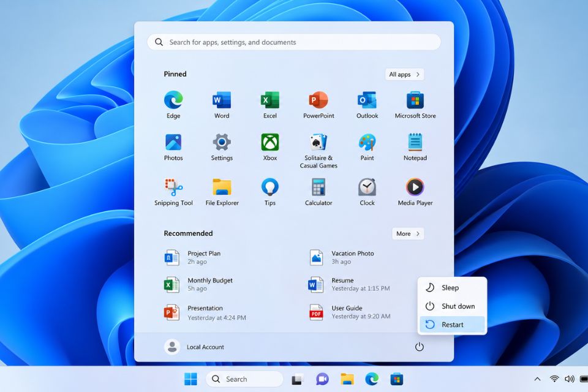The width and height of the screenshot is (588, 392).
Task: Click the volume speaker tray icon
Action: coord(569,379)
